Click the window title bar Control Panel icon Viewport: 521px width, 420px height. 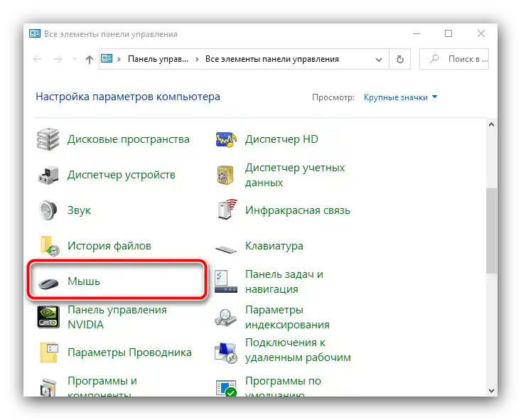pos(35,34)
